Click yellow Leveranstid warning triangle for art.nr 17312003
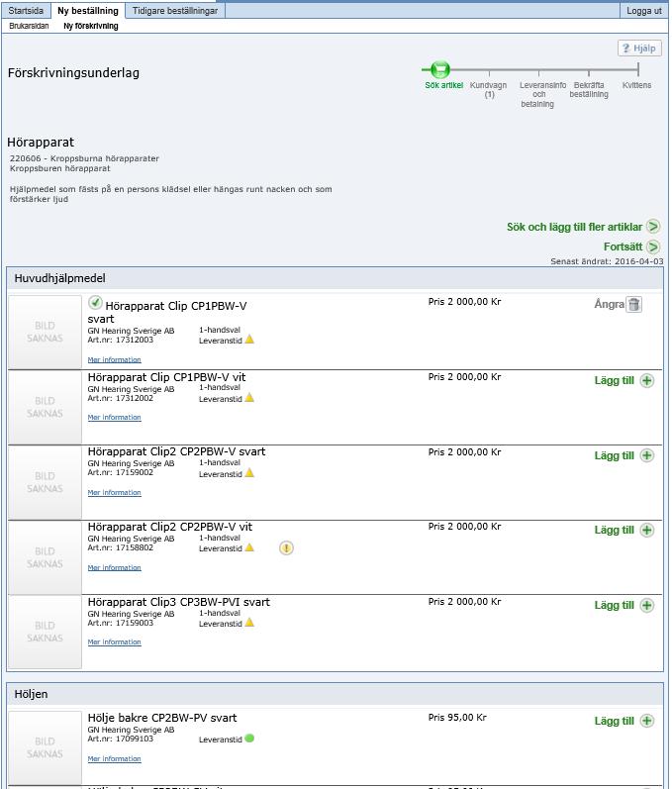 pos(249,340)
